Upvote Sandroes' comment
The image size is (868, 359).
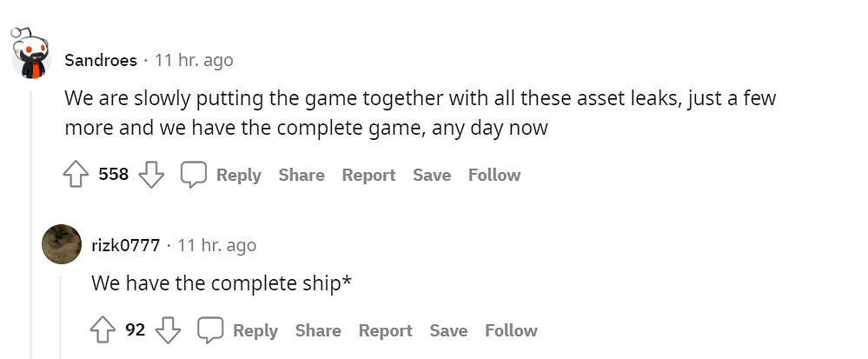[x=76, y=175]
